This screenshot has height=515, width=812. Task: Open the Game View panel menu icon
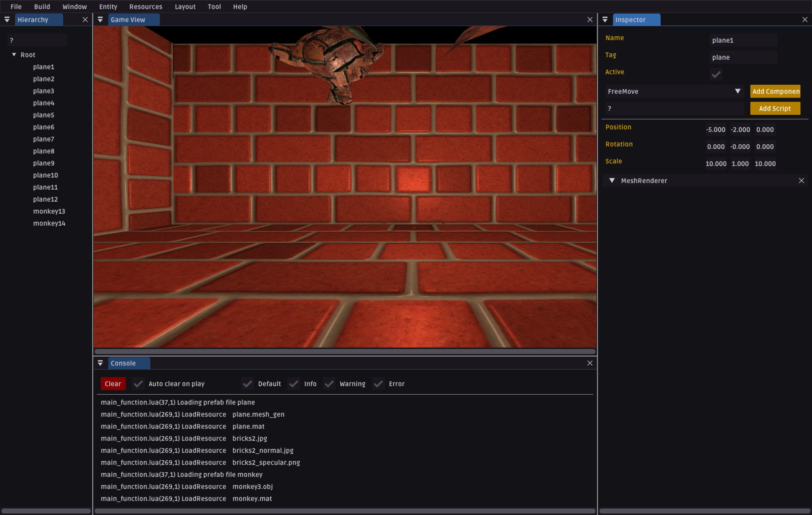(x=100, y=20)
